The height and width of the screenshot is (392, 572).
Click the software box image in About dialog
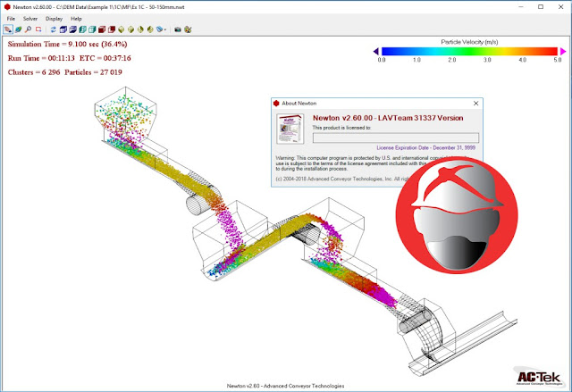(x=290, y=129)
